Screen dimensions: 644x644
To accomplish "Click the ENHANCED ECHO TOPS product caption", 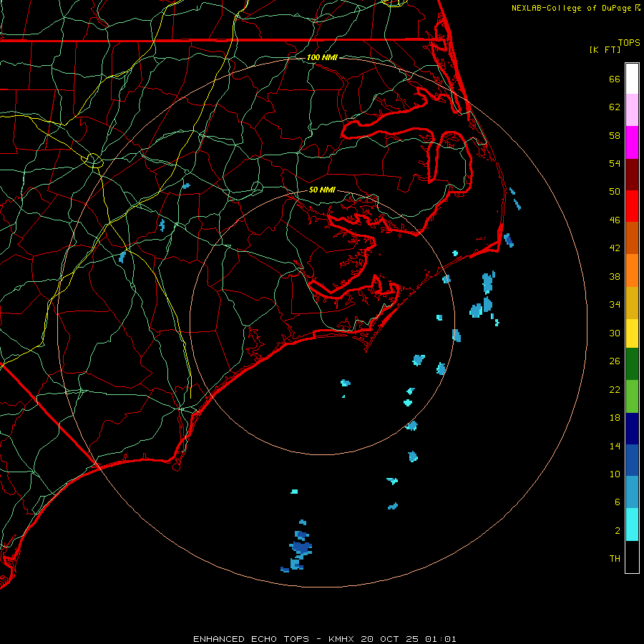I will pos(251,639).
